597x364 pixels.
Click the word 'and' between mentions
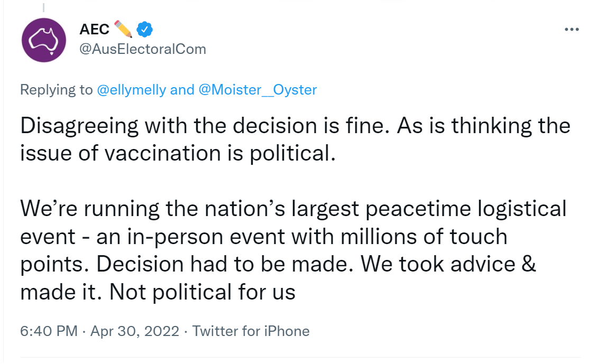point(182,90)
